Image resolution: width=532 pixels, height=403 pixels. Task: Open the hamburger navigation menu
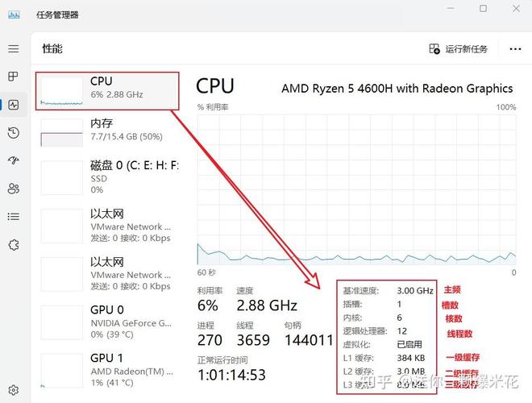(13, 49)
